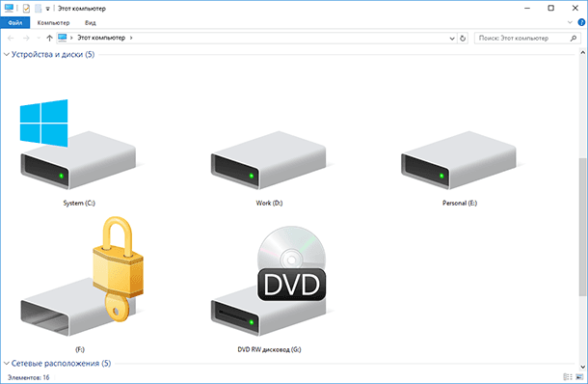
Task: Click the Forward navigation arrow
Action: click(x=26, y=38)
